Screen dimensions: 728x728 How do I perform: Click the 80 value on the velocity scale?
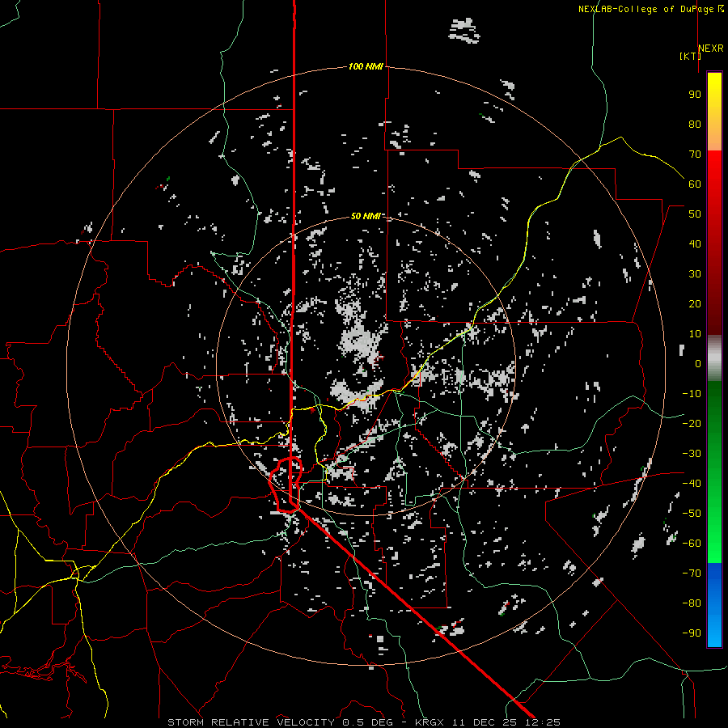click(695, 125)
